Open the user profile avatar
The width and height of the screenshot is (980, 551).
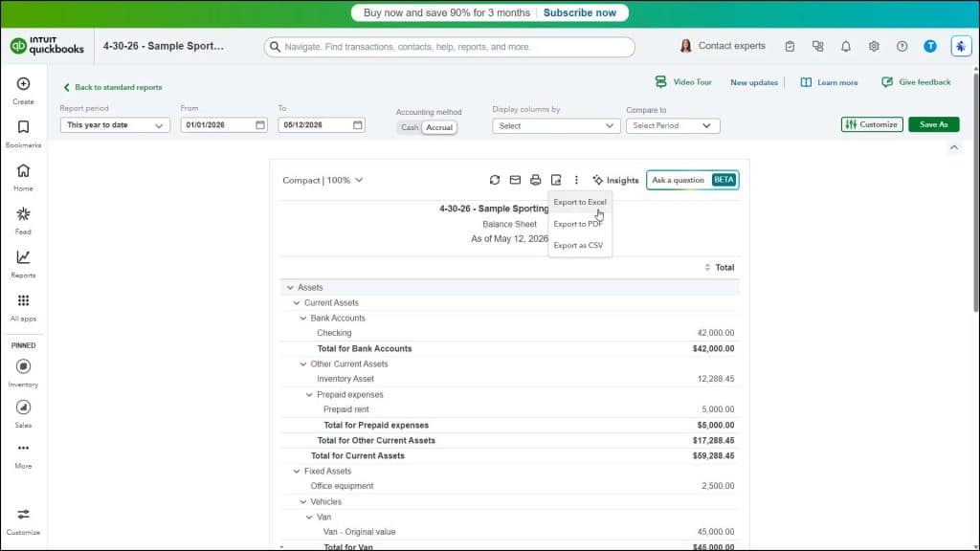930,46
